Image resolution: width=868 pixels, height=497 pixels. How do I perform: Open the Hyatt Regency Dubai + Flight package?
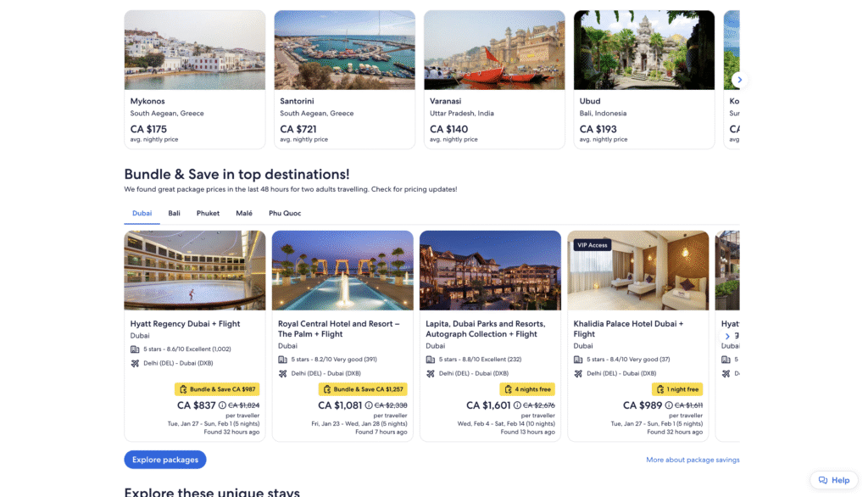click(x=185, y=323)
